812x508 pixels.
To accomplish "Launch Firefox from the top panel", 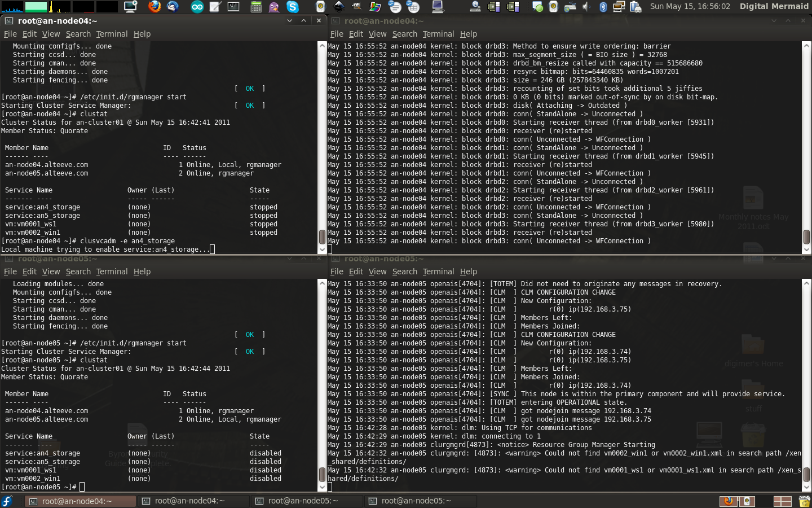I will click(154, 7).
